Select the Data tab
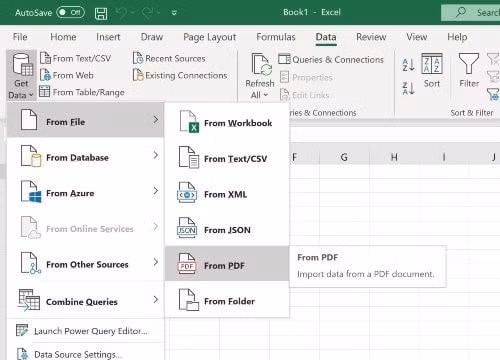Screen dimensions: 500x360 pos(326,37)
